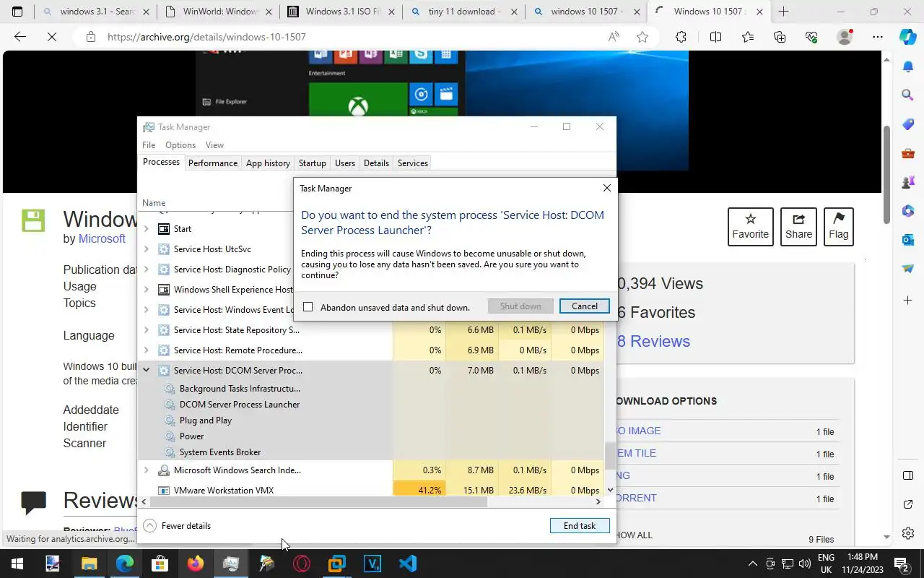Open new tab with plus button

(783, 12)
